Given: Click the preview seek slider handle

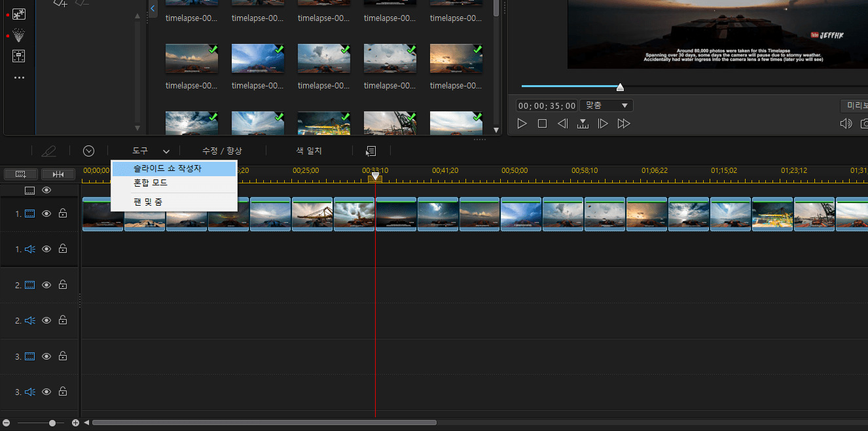Looking at the screenshot, I should 620,87.
